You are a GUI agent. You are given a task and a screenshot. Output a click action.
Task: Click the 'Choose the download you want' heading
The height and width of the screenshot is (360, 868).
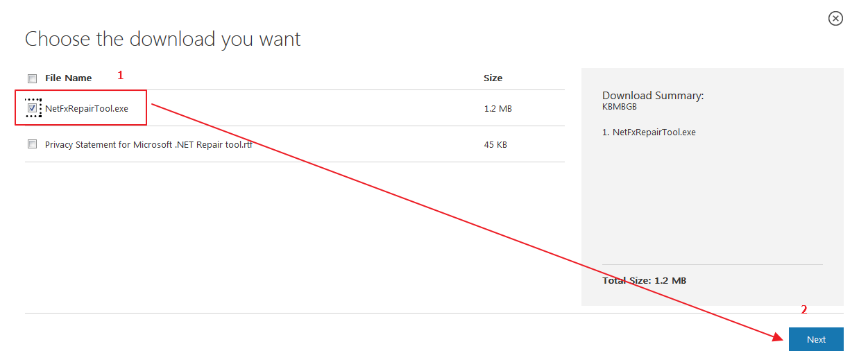(x=163, y=39)
